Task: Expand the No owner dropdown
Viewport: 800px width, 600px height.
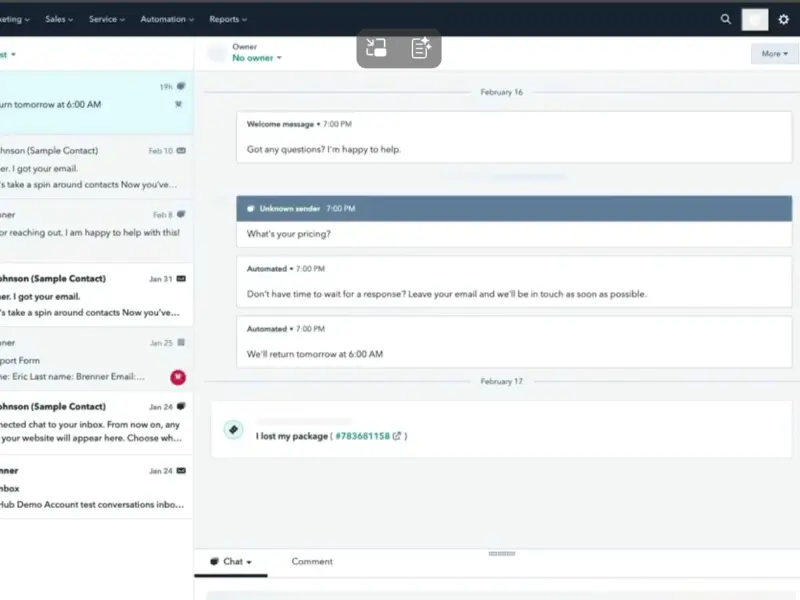Action: click(257, 58)
